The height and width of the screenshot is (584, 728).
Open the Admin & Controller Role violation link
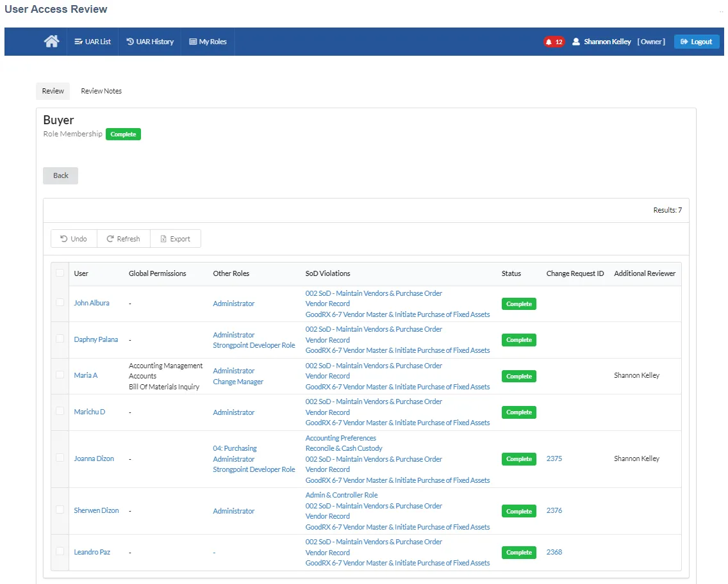tap(341, 495)
